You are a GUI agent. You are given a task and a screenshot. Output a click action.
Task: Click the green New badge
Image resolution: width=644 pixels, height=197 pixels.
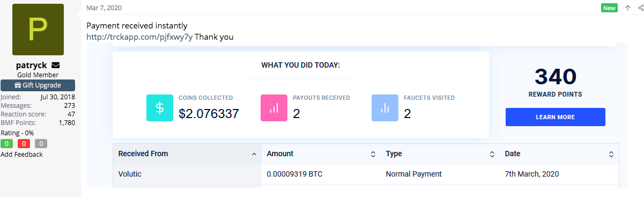[x=609, y=8]
